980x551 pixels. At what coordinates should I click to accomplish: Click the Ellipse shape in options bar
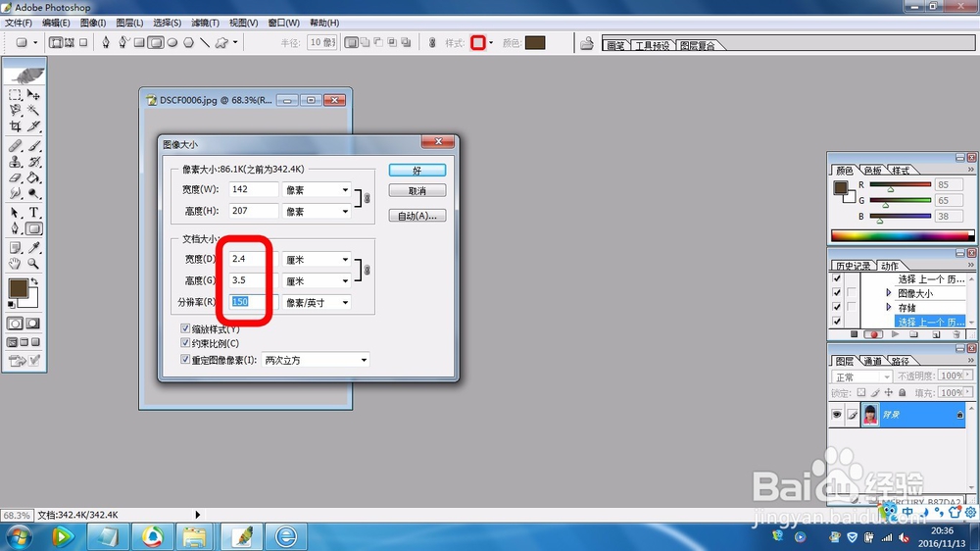pos(172,42)
